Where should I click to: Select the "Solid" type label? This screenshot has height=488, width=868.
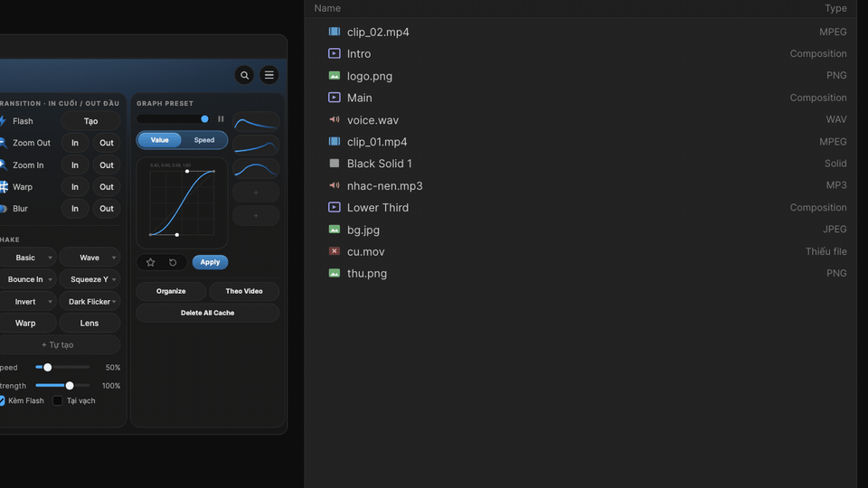pyautogui.click(x=835, y=164)
